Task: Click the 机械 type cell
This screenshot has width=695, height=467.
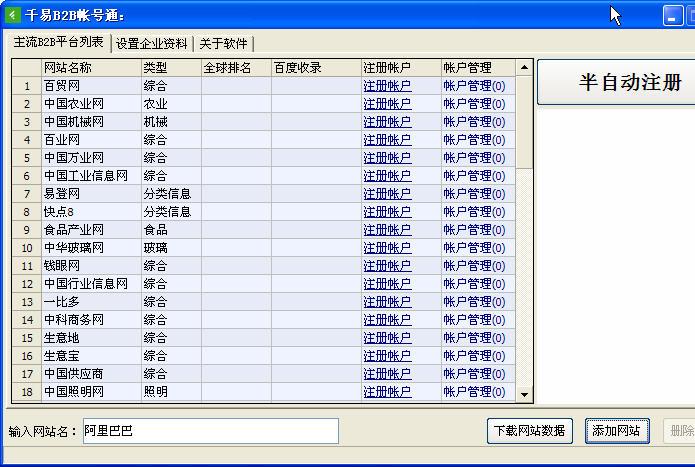Action: pyautogui.click(x=171, y=122)
